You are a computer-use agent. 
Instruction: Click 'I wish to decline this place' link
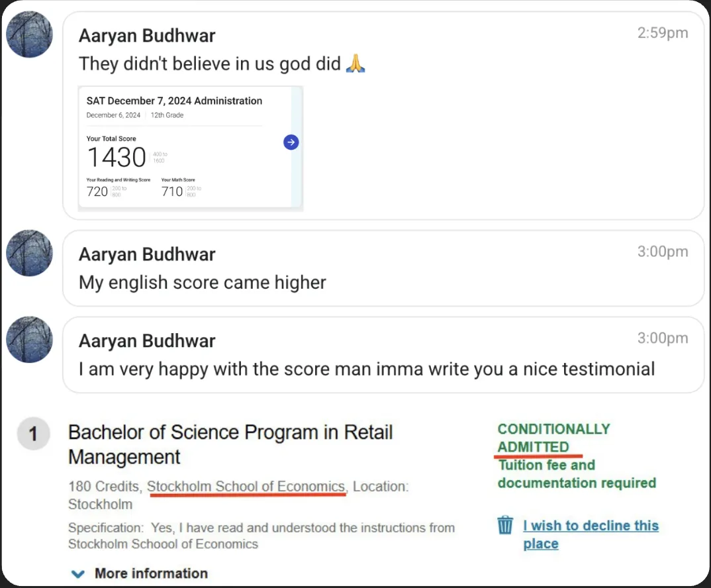tap(591, 534)
